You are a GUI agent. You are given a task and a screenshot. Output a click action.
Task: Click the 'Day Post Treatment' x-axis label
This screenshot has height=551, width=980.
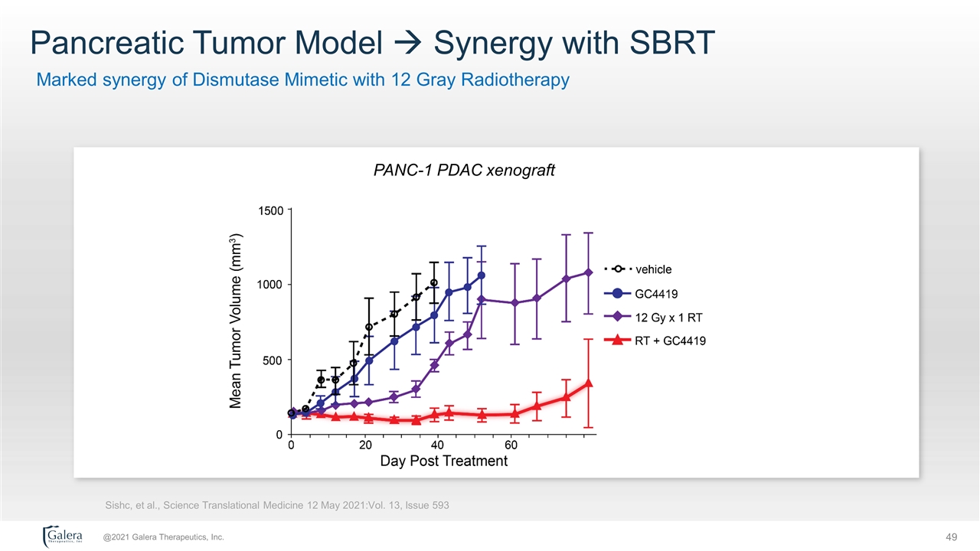444,461
